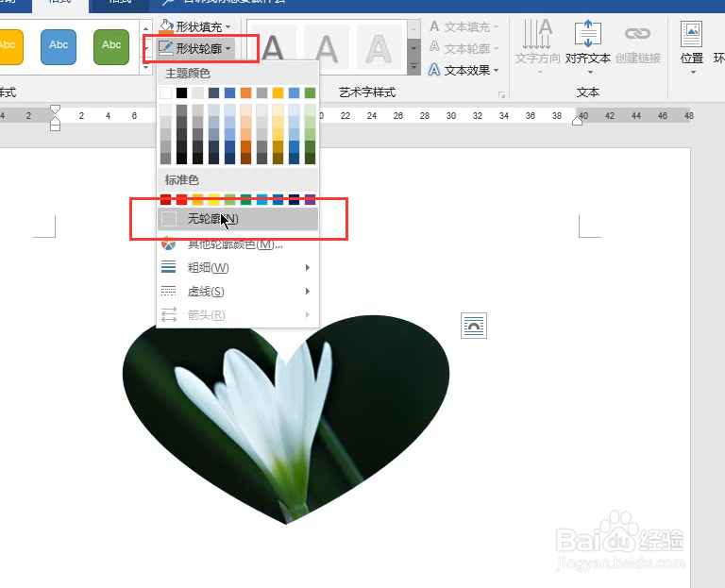Pick standard dark blue color swatch
This screenshot has height=588, width=725.
pos(295,200)
